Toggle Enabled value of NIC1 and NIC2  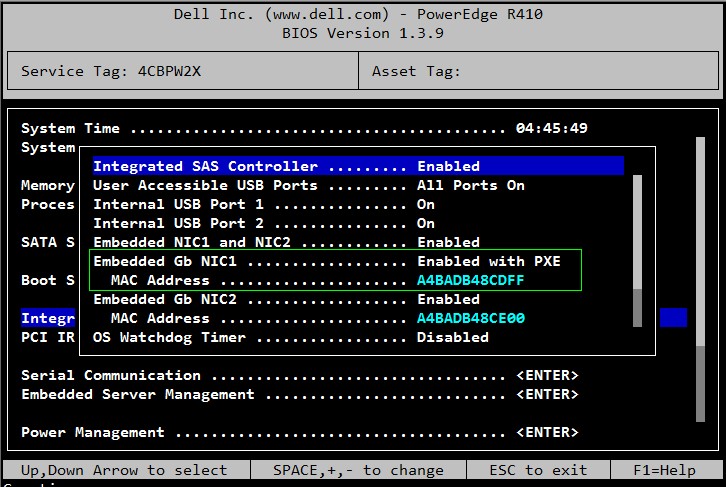coord(448,242)
